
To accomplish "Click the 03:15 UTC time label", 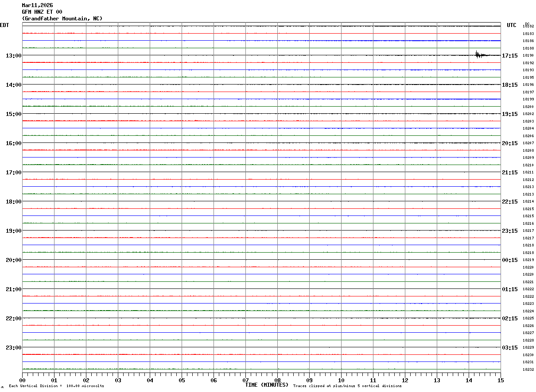I will (510, 348).
